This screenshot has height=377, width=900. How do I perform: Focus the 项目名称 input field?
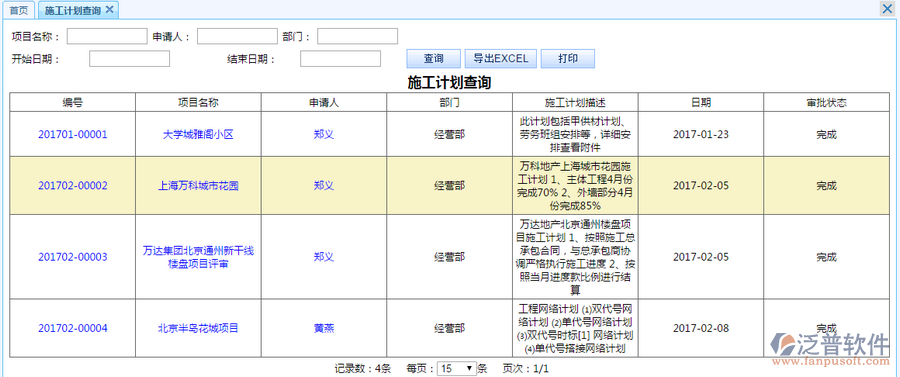[x=107, y=37]
